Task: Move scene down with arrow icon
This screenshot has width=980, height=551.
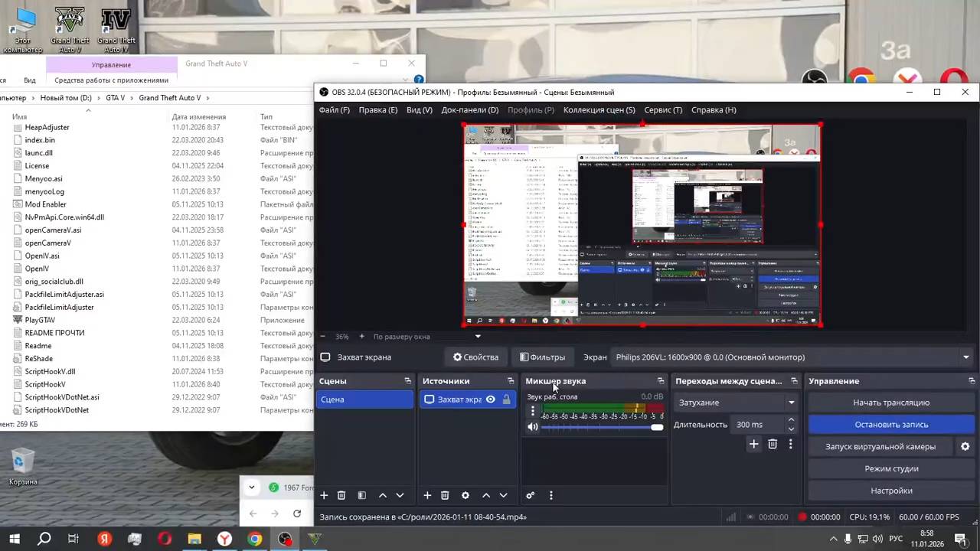Action: click(400, 496)
